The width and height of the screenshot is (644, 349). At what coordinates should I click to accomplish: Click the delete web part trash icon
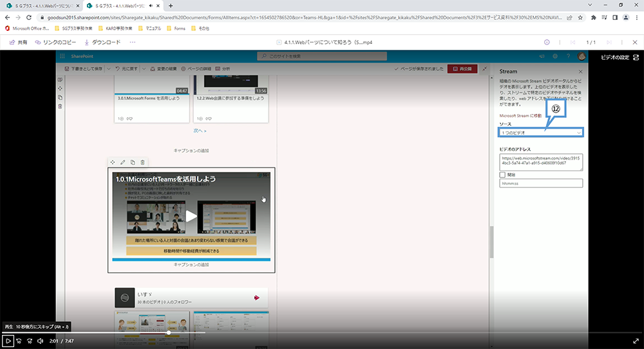pos(142,162)
